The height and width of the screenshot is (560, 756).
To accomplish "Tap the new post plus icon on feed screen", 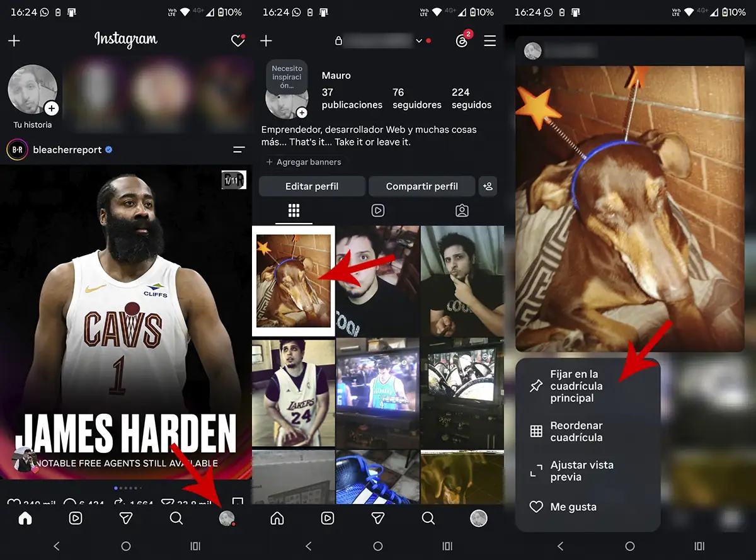I will [x=14, y=41].
